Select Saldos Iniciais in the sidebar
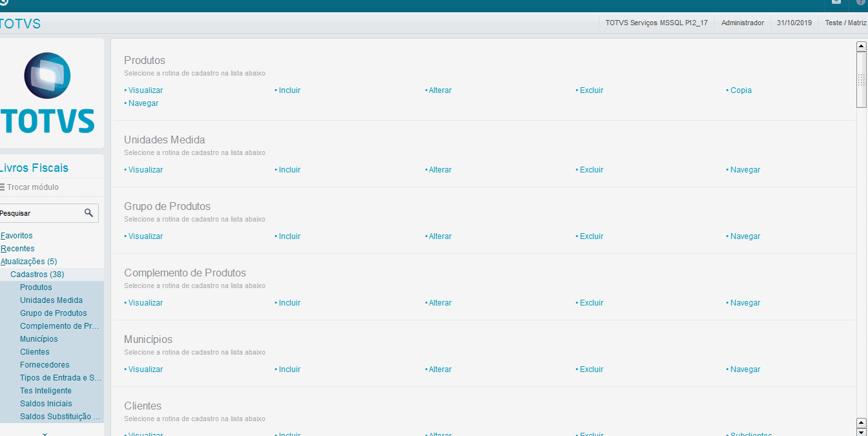 [x=46, y=404]
